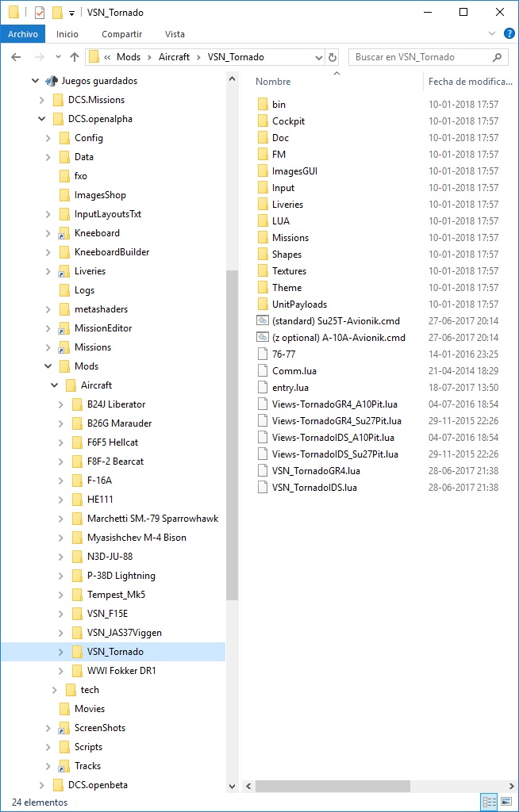Viewport: 519px width, 812px height.
Task: Select the Textures folder icon
Action: point(263,271)
